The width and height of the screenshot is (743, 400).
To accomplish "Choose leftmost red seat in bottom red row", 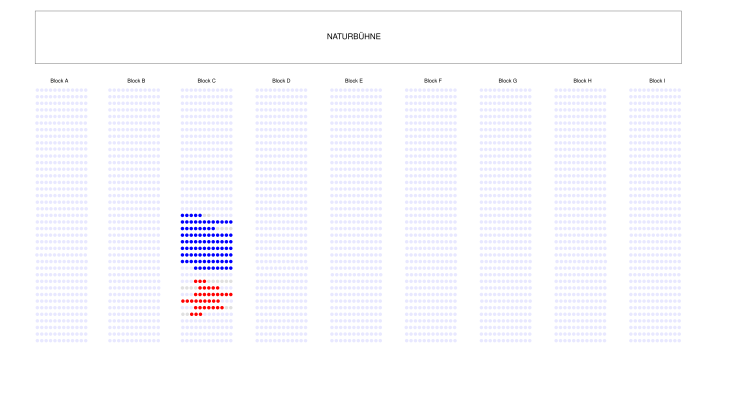I will click(192, 314).
